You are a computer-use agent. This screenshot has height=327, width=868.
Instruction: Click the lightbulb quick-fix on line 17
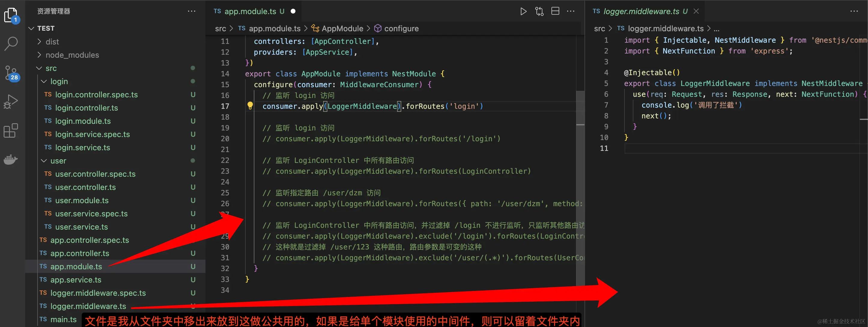point(250,106)
